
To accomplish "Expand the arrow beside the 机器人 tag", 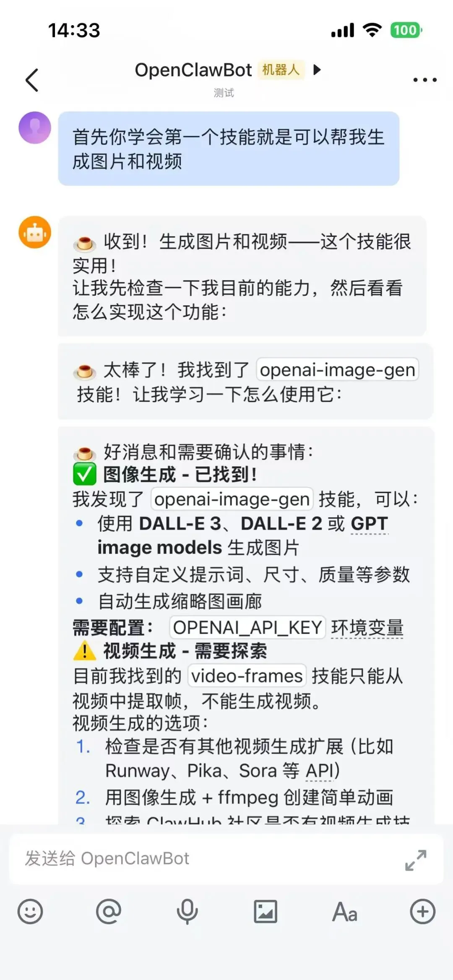I will [317, 70].
